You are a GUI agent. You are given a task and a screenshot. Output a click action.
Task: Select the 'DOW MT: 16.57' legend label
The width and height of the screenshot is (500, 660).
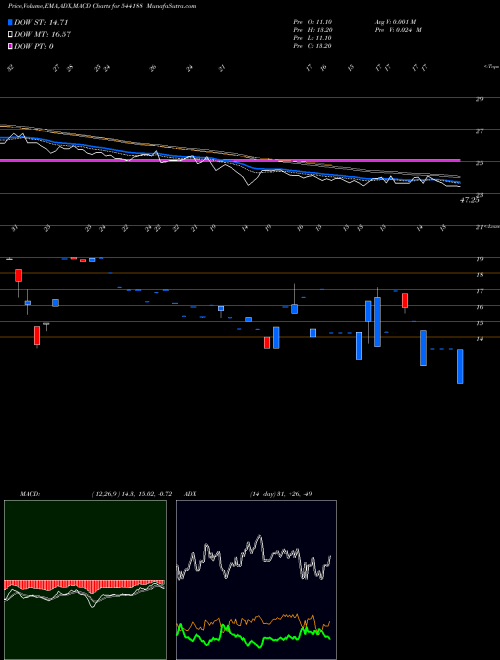(x=42, y=35)
